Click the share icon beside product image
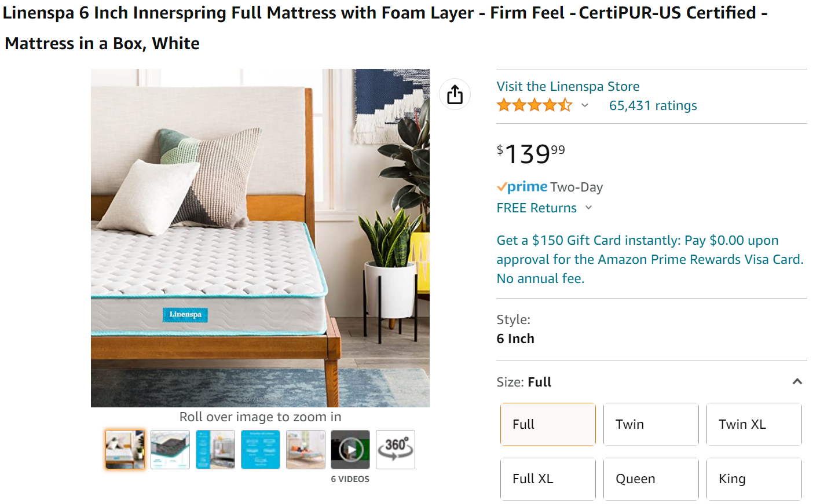Viewport: 820px width, 504px height. click(455, 94)
